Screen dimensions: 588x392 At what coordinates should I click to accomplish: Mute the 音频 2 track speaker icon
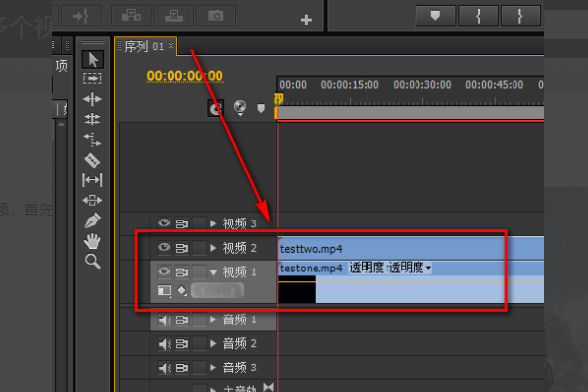[165, 344]
